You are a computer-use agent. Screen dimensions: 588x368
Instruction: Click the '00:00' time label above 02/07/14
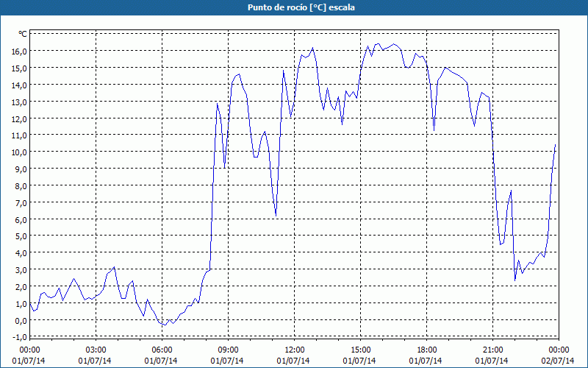click(x=559, y=350)
